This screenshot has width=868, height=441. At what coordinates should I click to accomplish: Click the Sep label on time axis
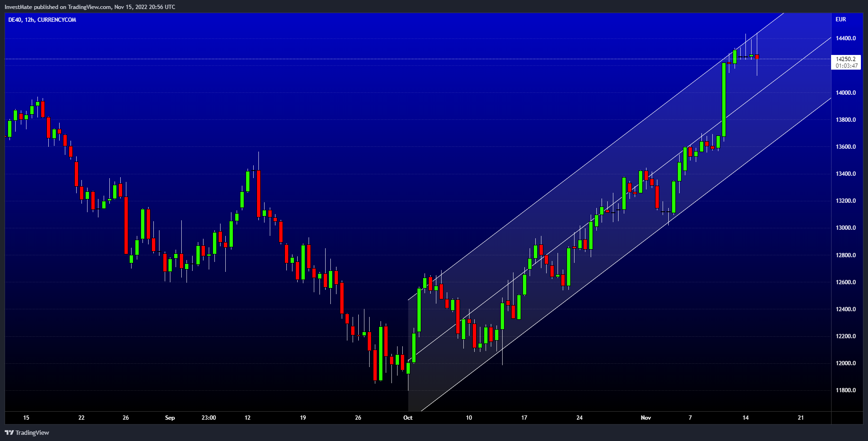(170, 418)
